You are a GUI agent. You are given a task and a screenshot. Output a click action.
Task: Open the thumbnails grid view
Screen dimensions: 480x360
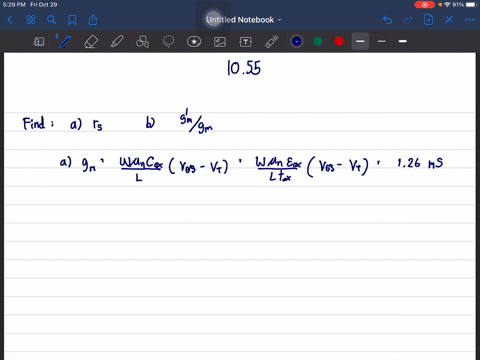[31, 20]
